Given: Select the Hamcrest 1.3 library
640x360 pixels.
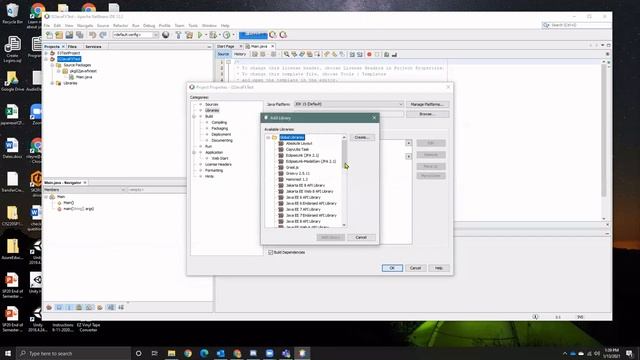Looking at the screenshot, I should click(x=297, y=180).
